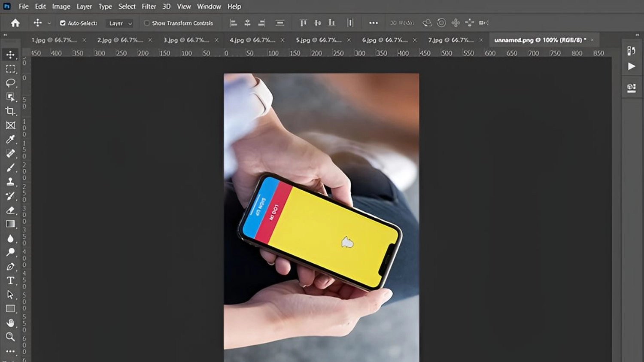Viewport: 644px width, 362px height.
Task: Expand the collapsed toolbar double-arrow at top left
Action: point(5,35)
